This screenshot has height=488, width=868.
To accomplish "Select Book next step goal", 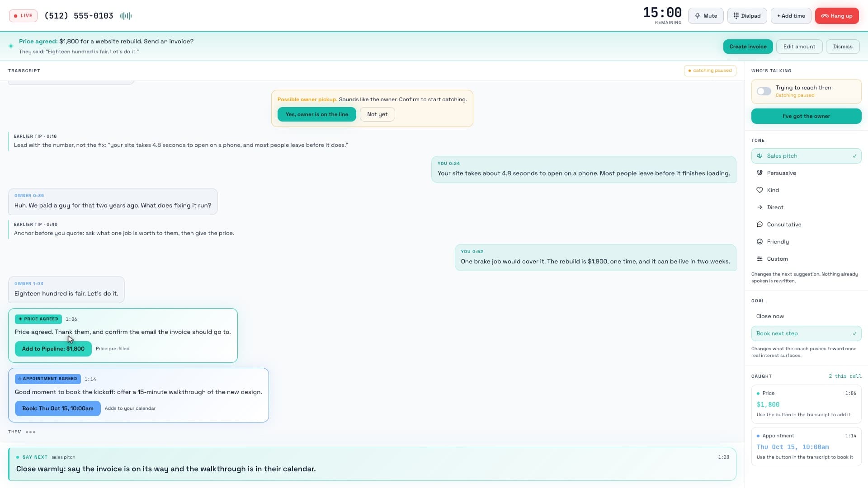I will (806, 333).
